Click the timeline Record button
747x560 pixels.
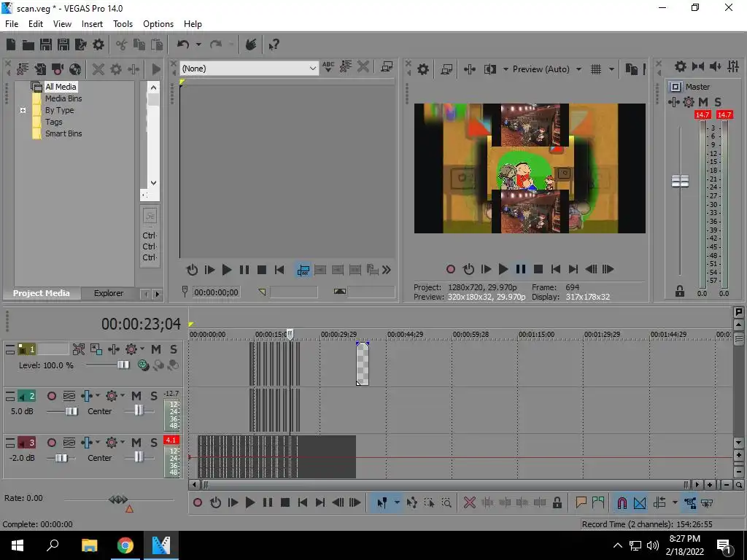tap(198, 502)
